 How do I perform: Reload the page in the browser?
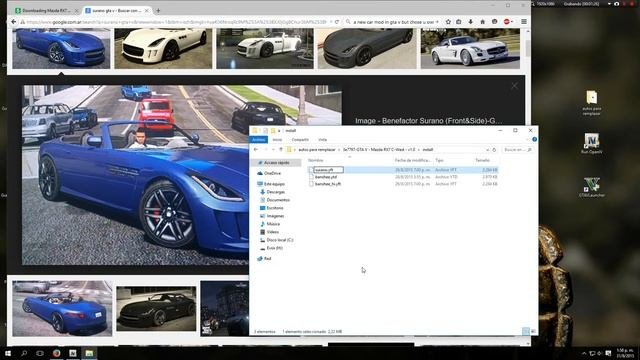point(337,22)
